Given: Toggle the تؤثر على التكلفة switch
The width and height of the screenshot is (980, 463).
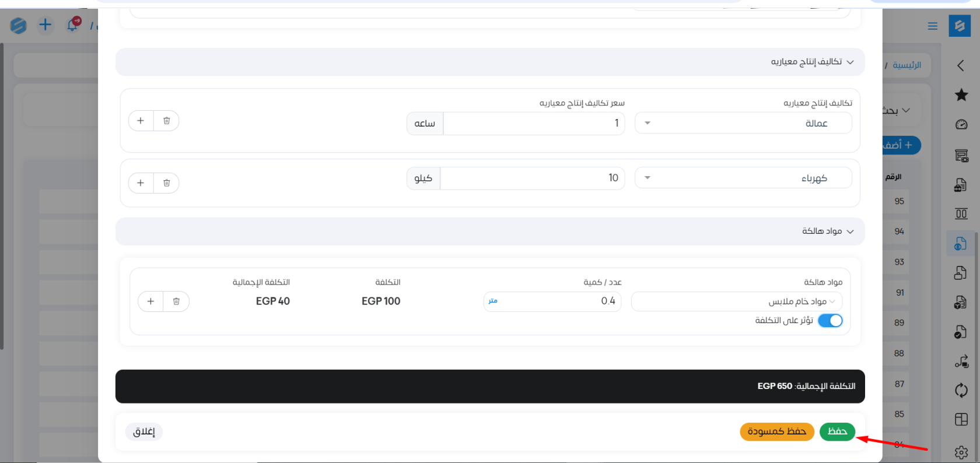Looking at the screenshot, I should pos(830,321).
